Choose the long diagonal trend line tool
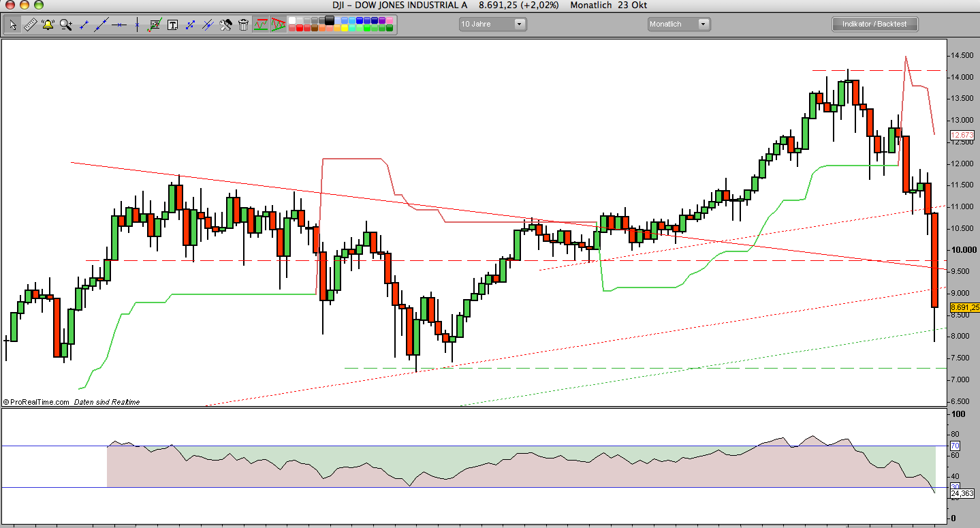Screen dimensions: 980x528 point(101,25)
